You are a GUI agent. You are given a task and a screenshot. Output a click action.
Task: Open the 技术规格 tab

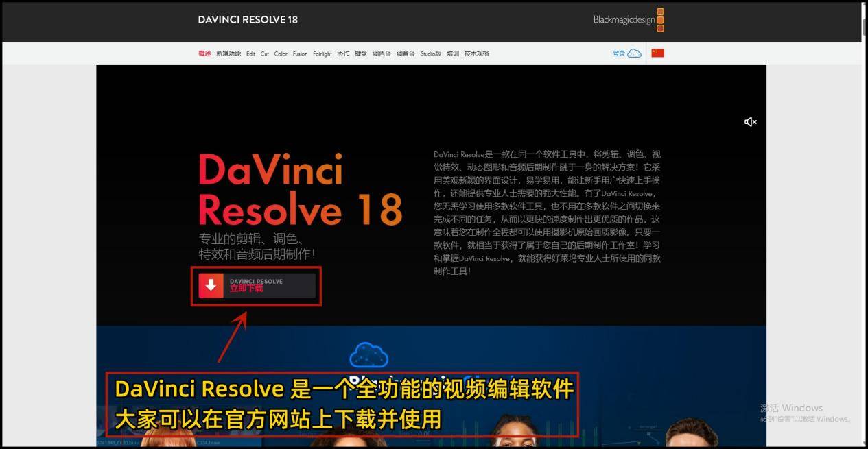pos(477,53)
